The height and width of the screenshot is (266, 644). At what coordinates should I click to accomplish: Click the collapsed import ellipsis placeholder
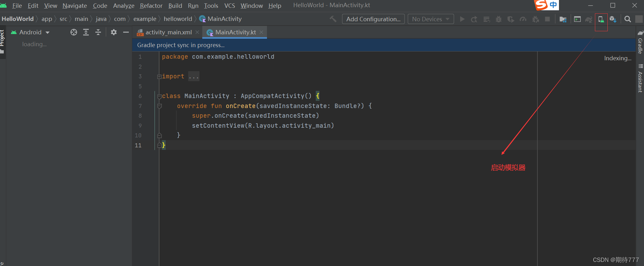(194, 76)
